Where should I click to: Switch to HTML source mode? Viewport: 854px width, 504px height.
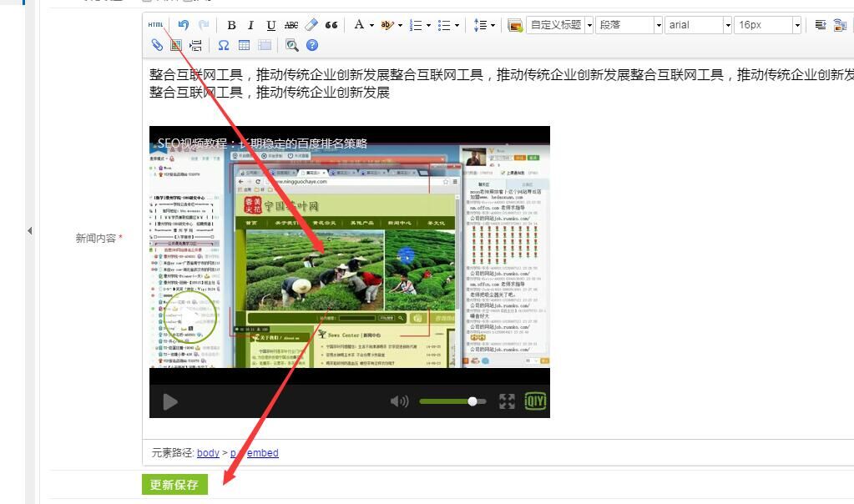click(x=156, y=25)
